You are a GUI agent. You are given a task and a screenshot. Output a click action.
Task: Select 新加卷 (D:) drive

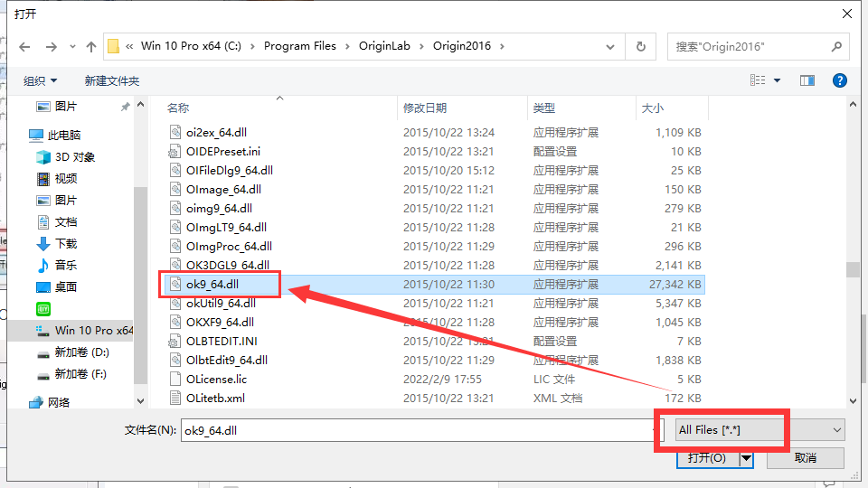[82, 352]
